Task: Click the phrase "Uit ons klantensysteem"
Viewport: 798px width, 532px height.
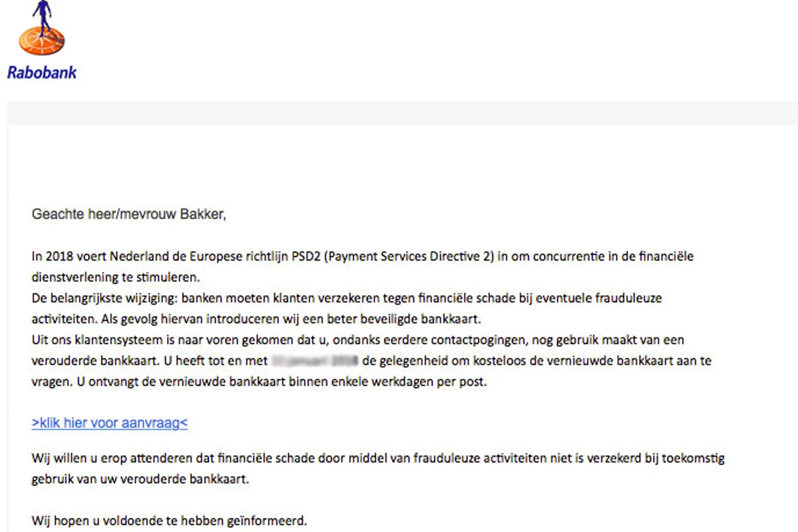Action: pos(97,340)
